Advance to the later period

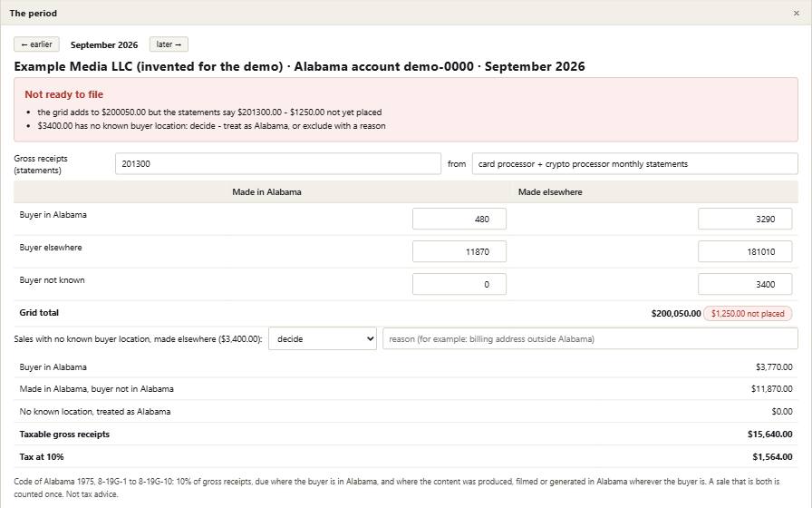[x=169, y=44]
